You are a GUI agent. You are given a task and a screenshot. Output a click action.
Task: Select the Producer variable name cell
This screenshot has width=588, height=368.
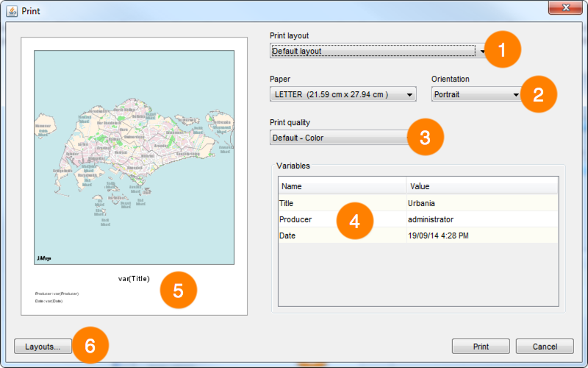[343, 219]
